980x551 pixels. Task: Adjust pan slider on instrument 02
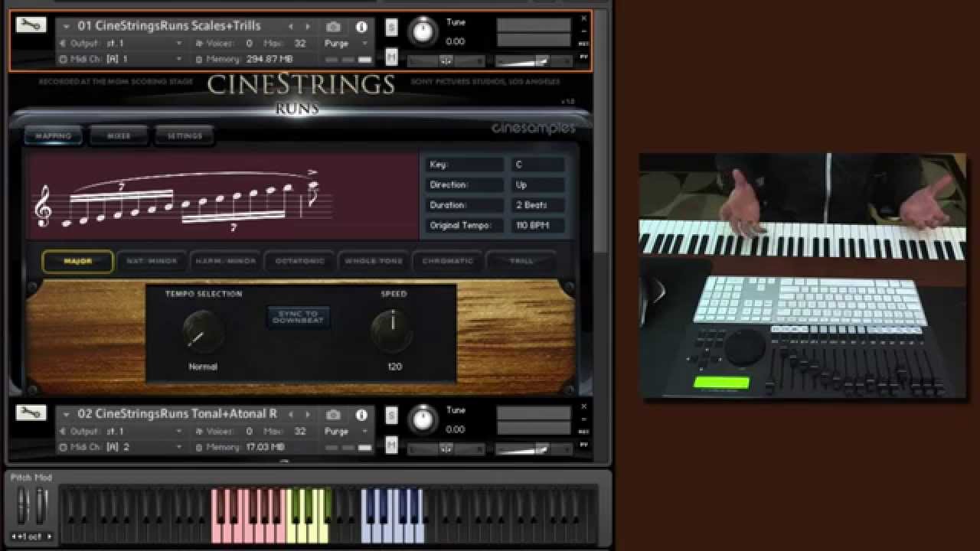[446, 448]
